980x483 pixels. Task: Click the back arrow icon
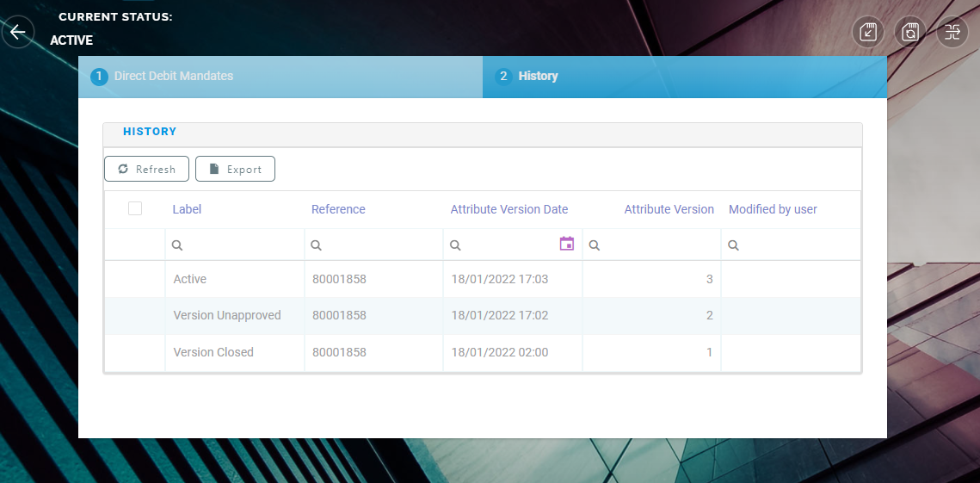[x=17, y=33]
